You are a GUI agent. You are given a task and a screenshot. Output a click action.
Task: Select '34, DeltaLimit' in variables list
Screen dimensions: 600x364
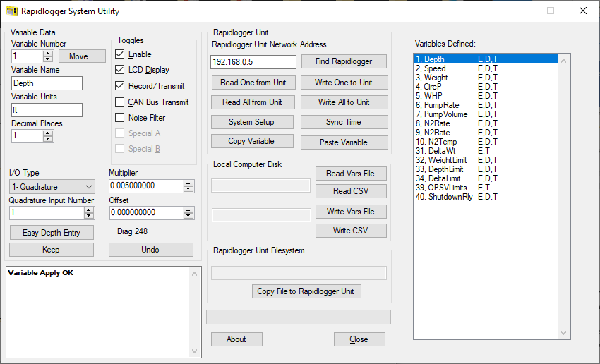pos(486,178)
